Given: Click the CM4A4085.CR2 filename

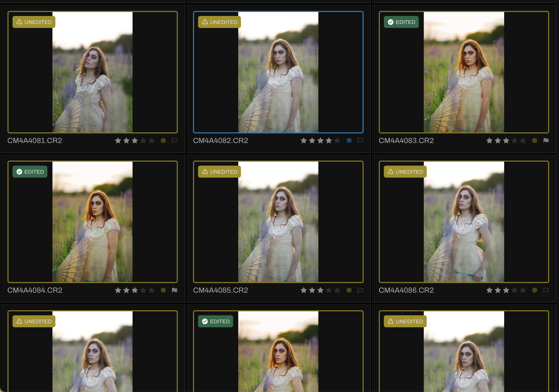Looking at the screenshot, I should [220, 290].
